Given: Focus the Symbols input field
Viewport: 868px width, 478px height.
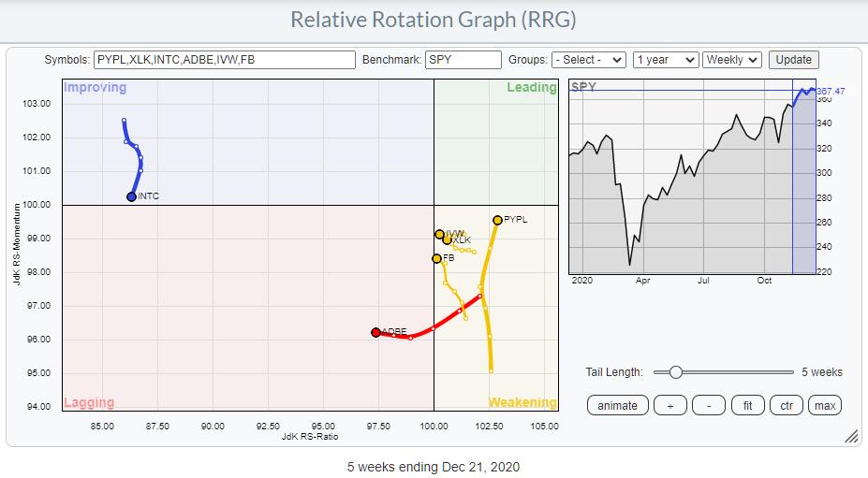Looking at the screenshot, I should 224,60.
